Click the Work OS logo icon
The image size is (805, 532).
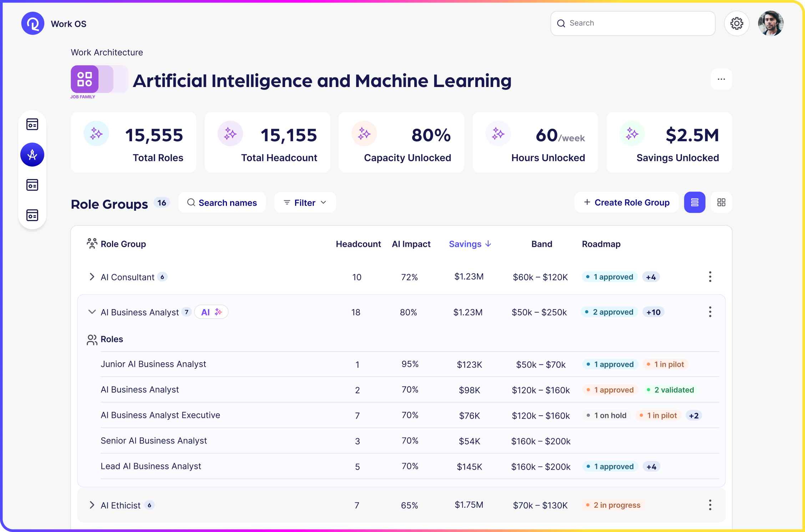pos(33,24)
